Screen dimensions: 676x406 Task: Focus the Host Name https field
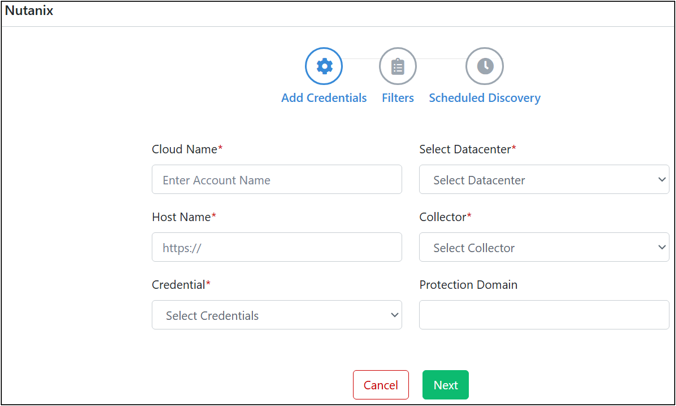[x=277, y=247]
